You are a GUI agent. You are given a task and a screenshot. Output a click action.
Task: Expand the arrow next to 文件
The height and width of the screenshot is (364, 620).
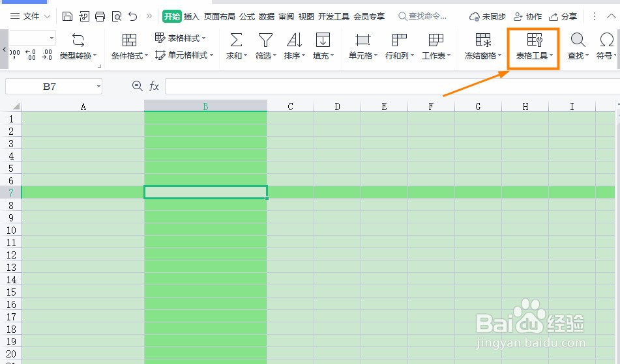click(x=48, y=16)
